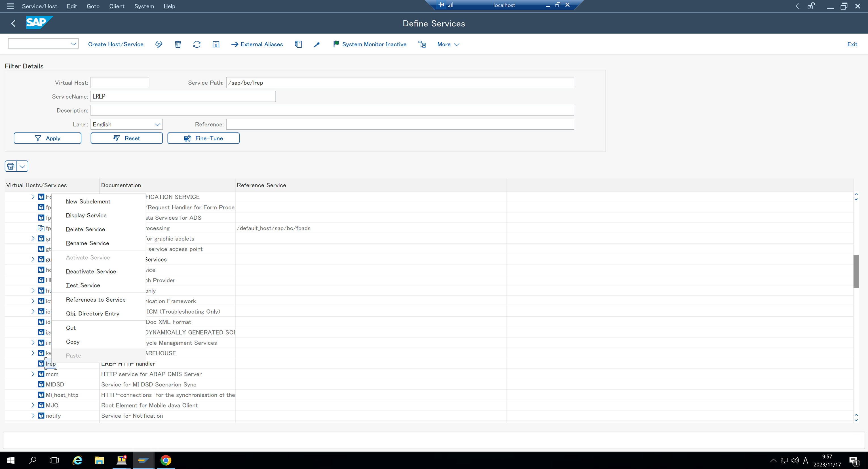Image resolution: width=868 pixels, height=469 pixels.
Task: Open the print options dropdown arrow
Action: 22,166
